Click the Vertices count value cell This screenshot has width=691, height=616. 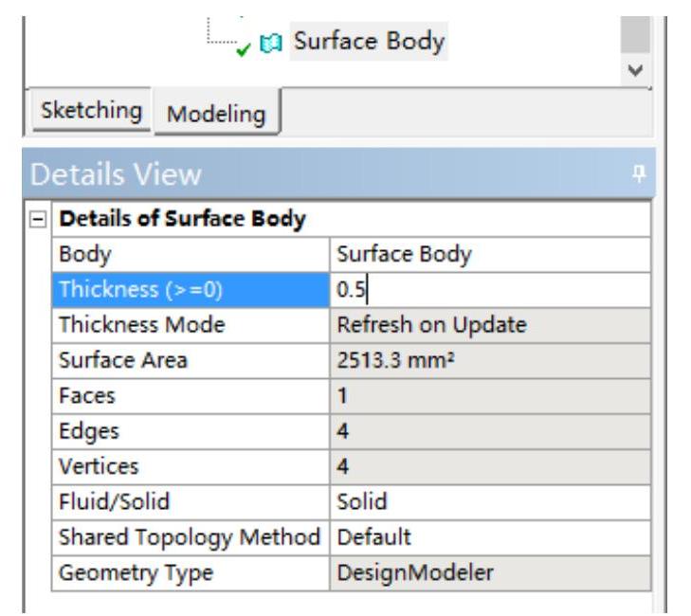pyautogui.click(x=489, y=466)
